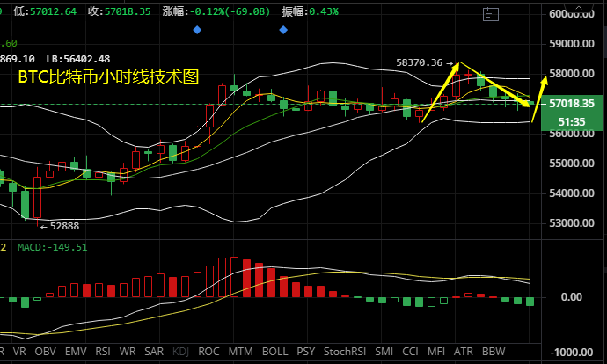Click the 收:57018.35 close price

point(120,11)
